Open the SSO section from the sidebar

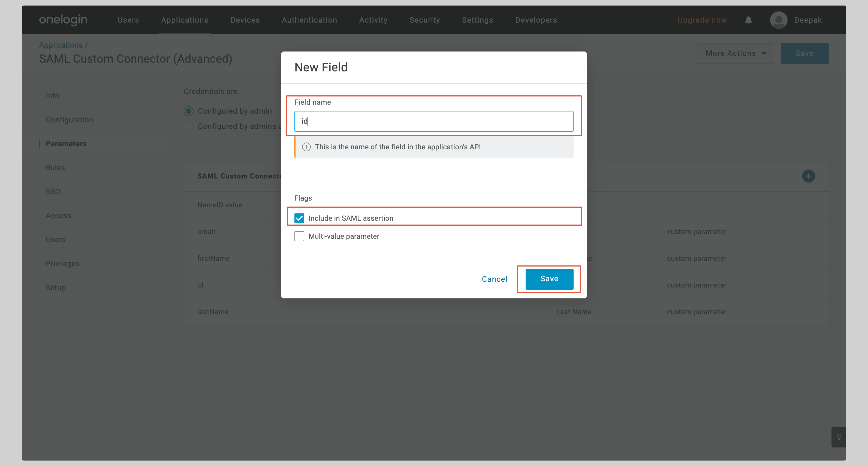(53, 191)
